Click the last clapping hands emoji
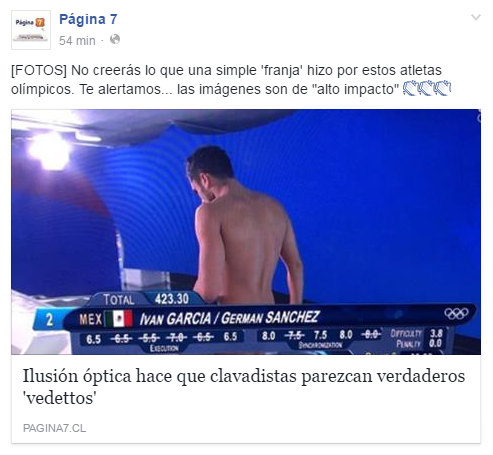This screenshot has height=455, width=493. pos(443,88)
